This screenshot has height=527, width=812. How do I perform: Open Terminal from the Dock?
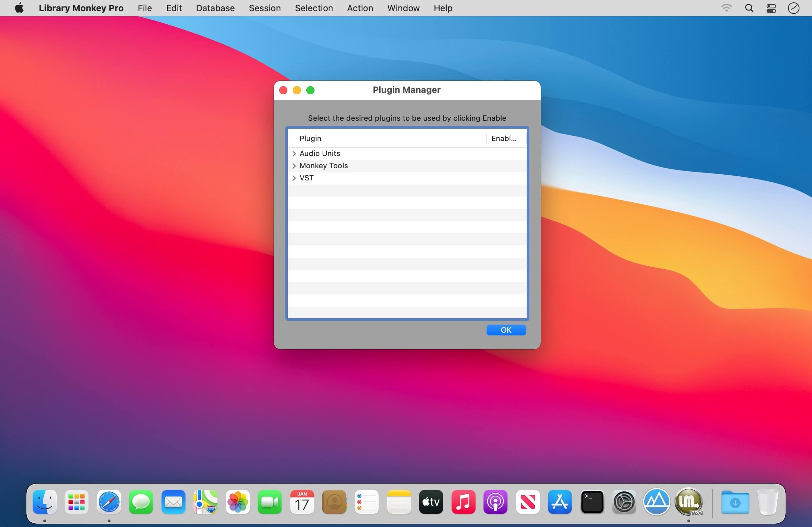tap(592, 502)
